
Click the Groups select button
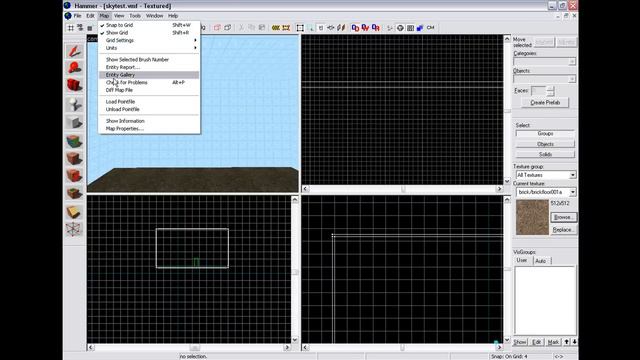(545, 133)
